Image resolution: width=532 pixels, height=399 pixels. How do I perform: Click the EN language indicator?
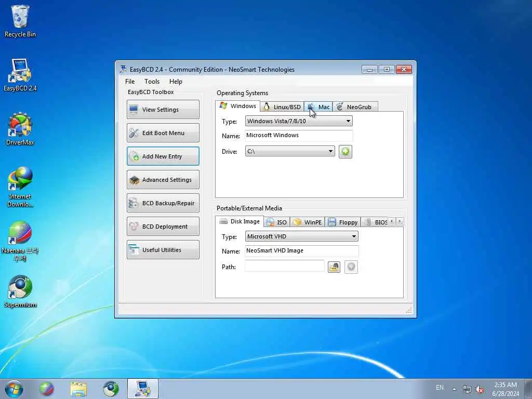440,388
